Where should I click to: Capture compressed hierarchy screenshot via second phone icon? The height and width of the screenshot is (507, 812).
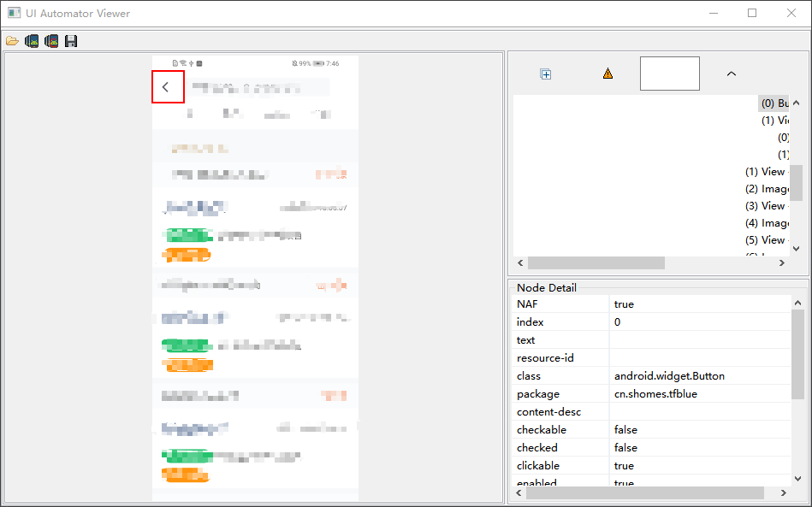click(51, 41)
